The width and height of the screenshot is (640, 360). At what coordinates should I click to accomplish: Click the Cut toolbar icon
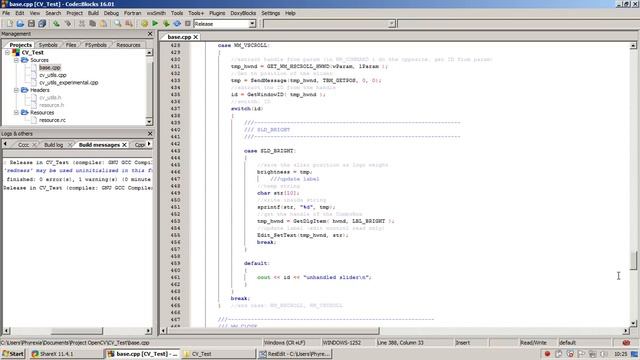point(82,24)
